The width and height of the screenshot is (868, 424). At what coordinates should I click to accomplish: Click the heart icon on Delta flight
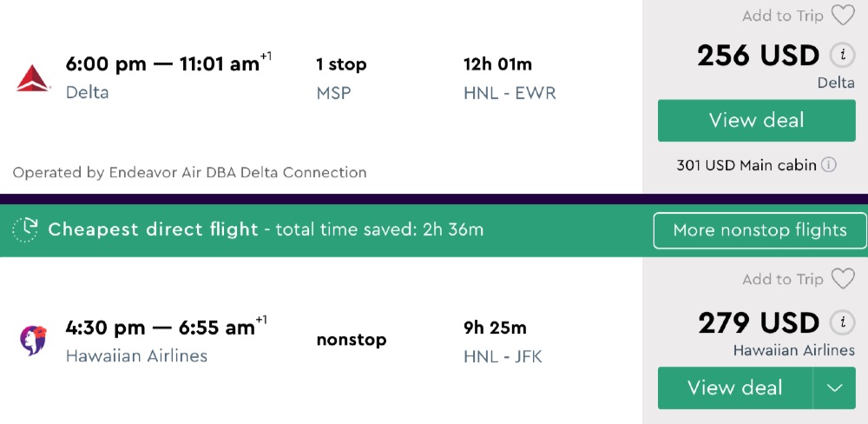click(843, 16)
